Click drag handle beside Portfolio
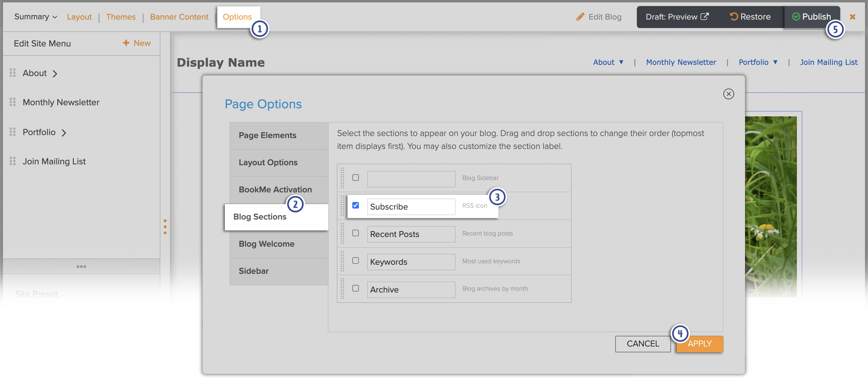This screenshot has height=389, width=868. click(x=12, y=132)
